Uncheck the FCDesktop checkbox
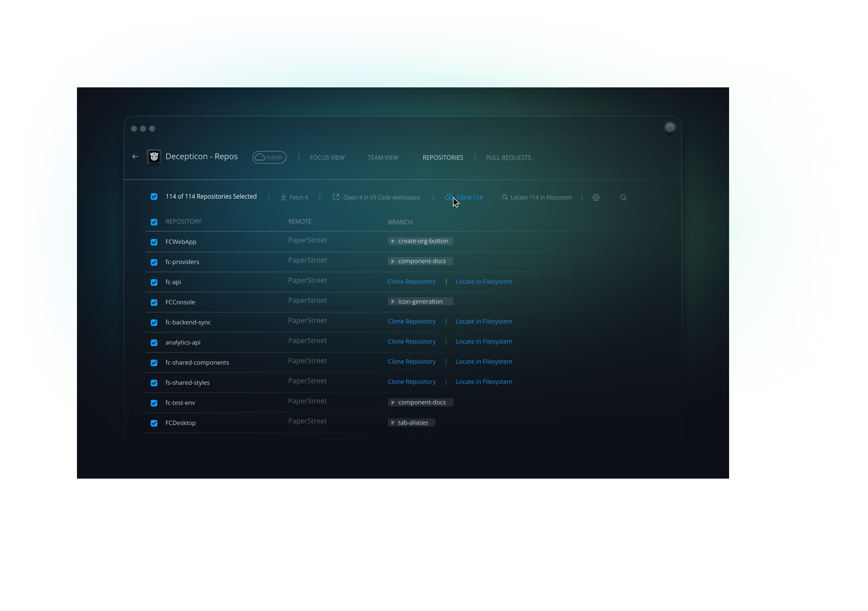Screen dimensions: 868x611 pyautogui.click(x=154, y=423)
